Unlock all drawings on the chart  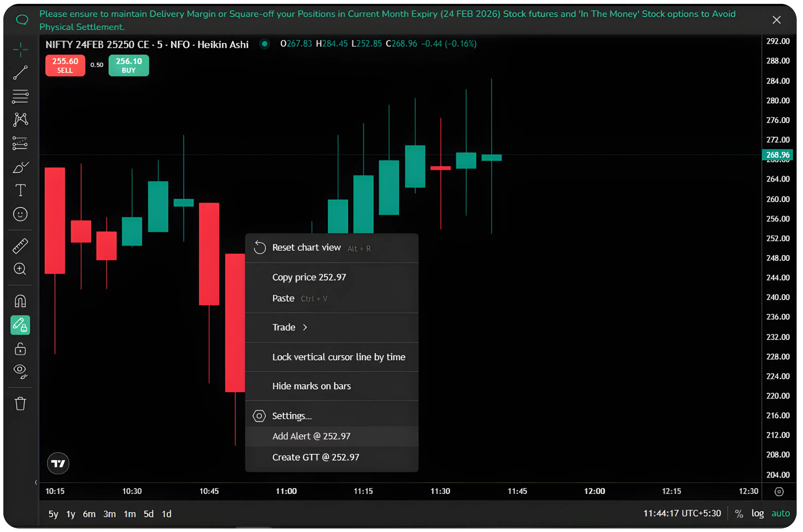click(20, 349)
